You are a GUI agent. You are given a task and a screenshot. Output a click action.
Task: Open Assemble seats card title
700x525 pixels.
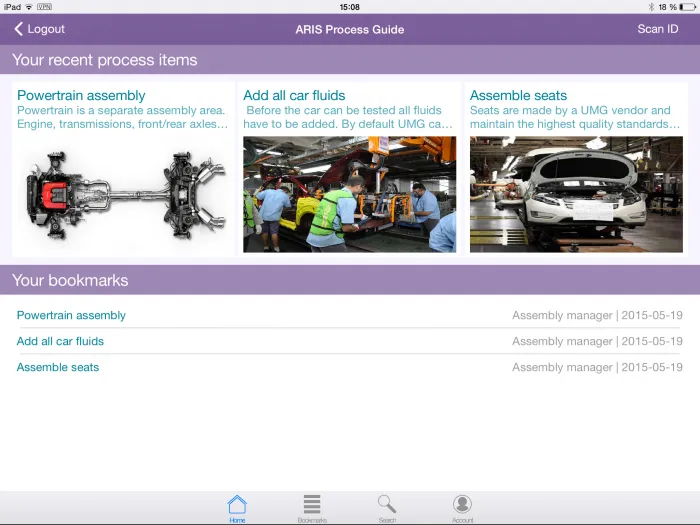(x=518, y=95)
